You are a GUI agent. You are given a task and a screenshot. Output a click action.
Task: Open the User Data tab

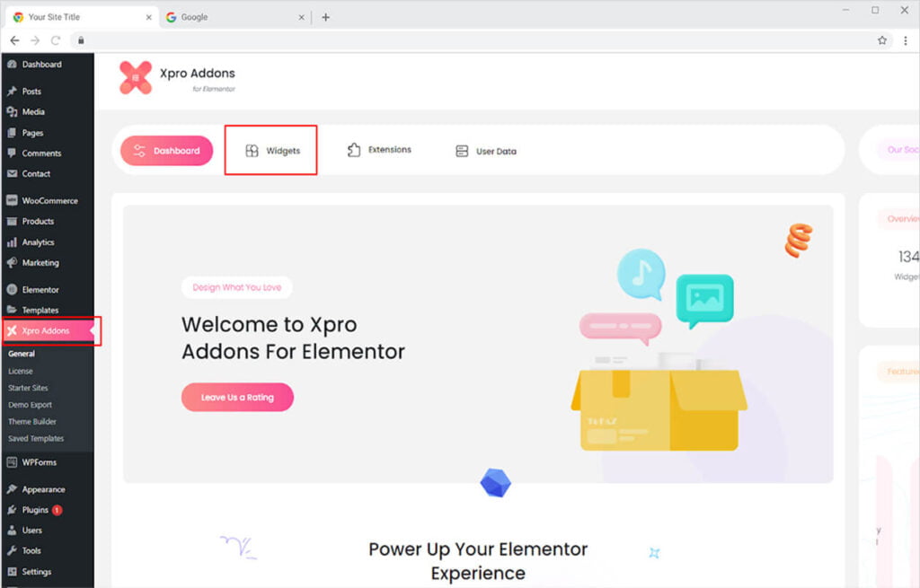point(486,152)
